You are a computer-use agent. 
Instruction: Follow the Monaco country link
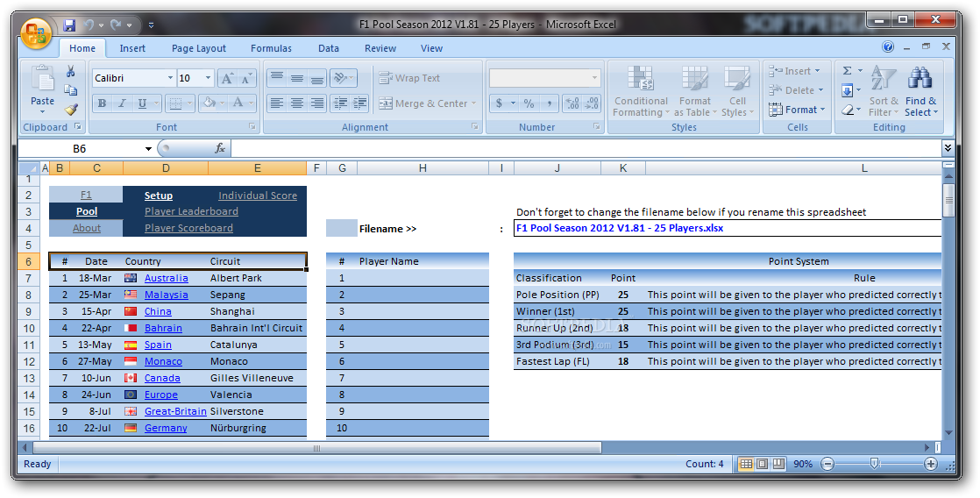click(x=163, y=361)
